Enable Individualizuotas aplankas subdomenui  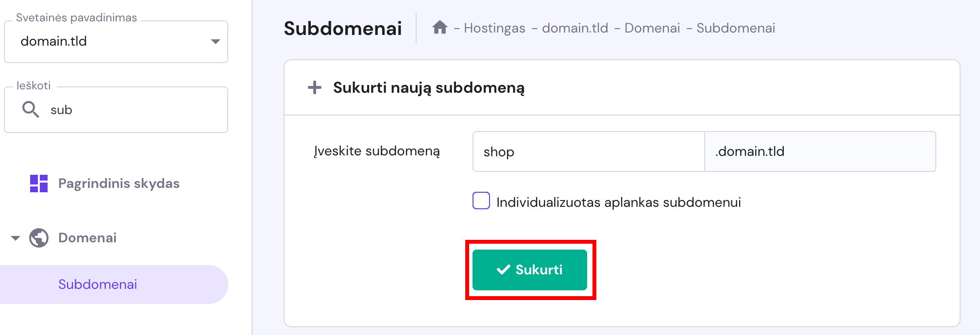(x=481, y=199)
